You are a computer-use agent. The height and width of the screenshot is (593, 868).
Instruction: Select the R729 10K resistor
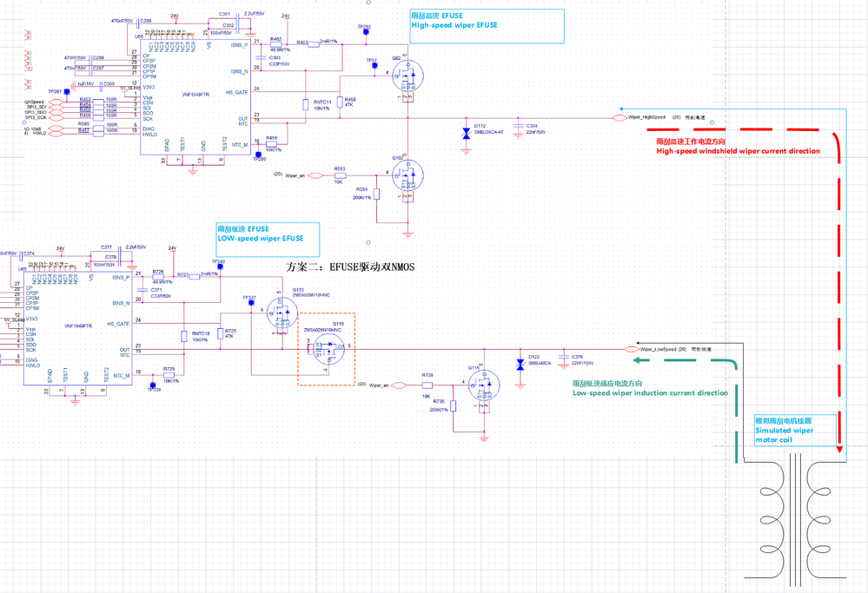point(169,374)
